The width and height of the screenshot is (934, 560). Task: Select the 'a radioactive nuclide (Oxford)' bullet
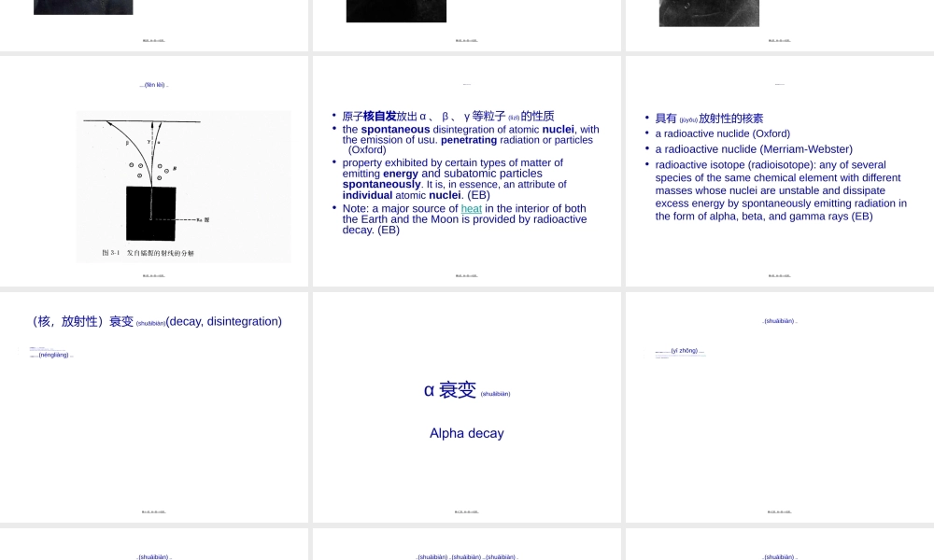pyautogui.click(x=721, y=133)
